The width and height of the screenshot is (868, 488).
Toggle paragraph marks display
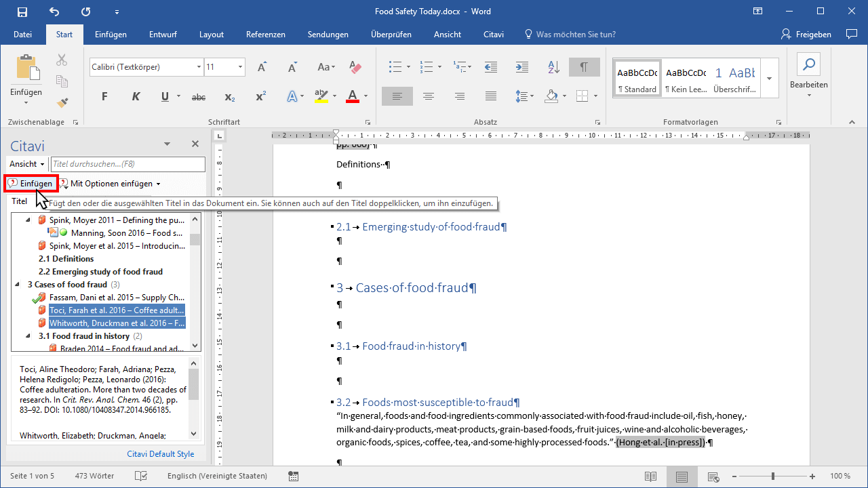pos(584,67)
